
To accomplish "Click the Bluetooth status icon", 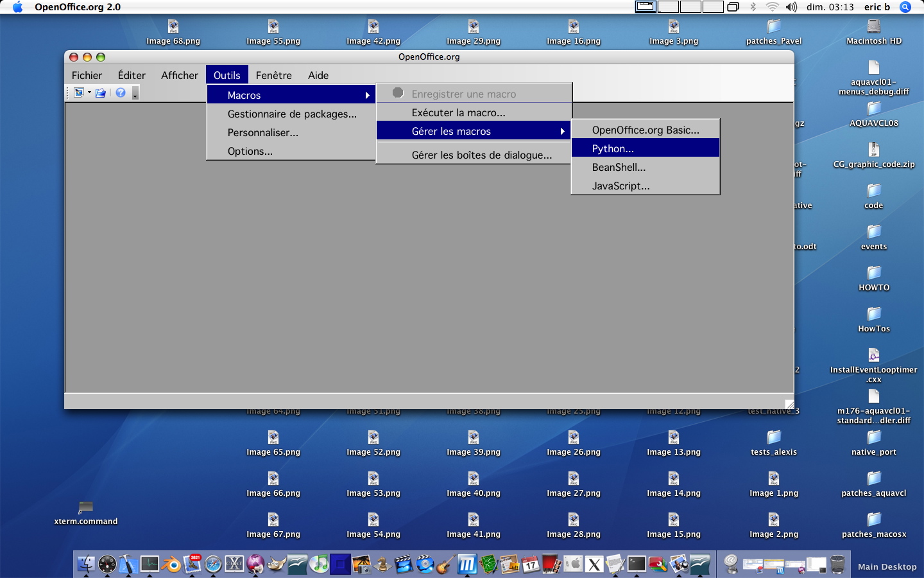I will (x=753, y=7).
